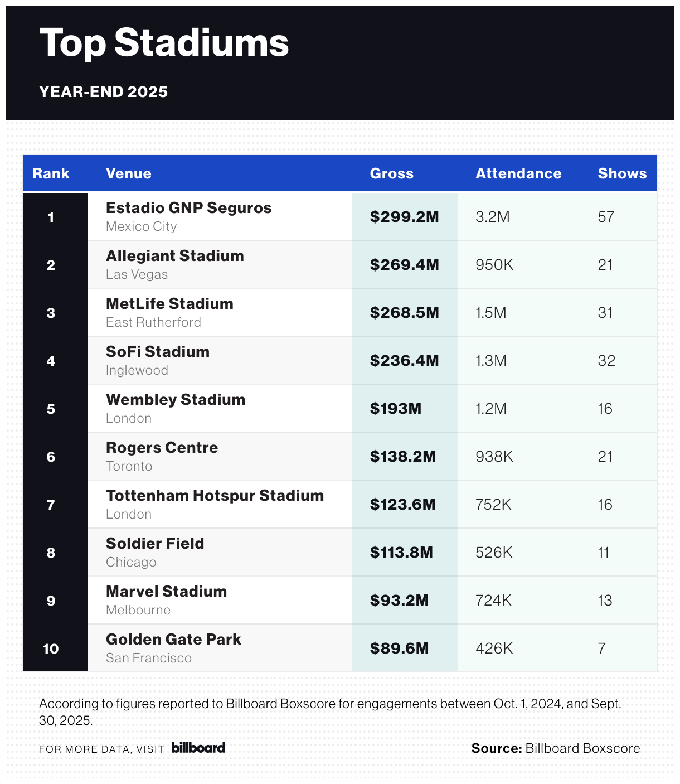Screen dimensions: 680x784
Task: Select the Estadio GNP Seguros venue name
Action: click(x=189, y=208)
